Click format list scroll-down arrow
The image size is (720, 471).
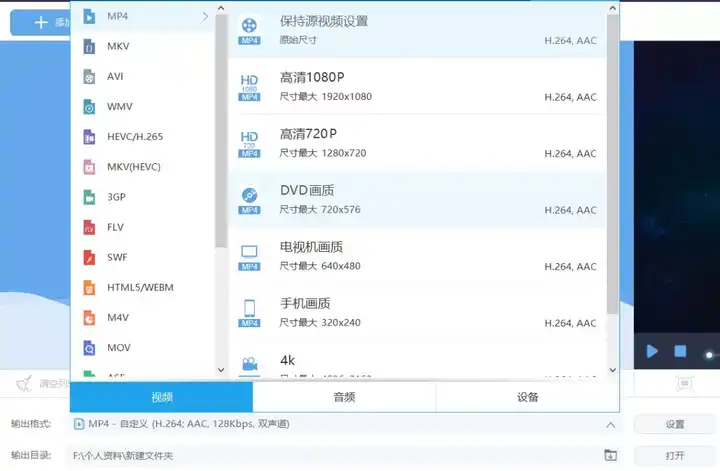click(221, 370)
